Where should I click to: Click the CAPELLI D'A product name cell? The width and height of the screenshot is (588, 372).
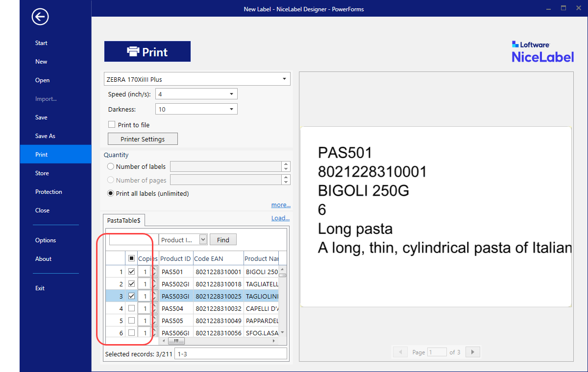[261, 308]
